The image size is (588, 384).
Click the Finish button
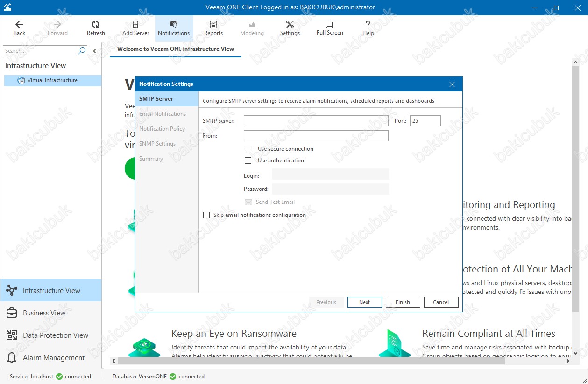tap(403, 302)
